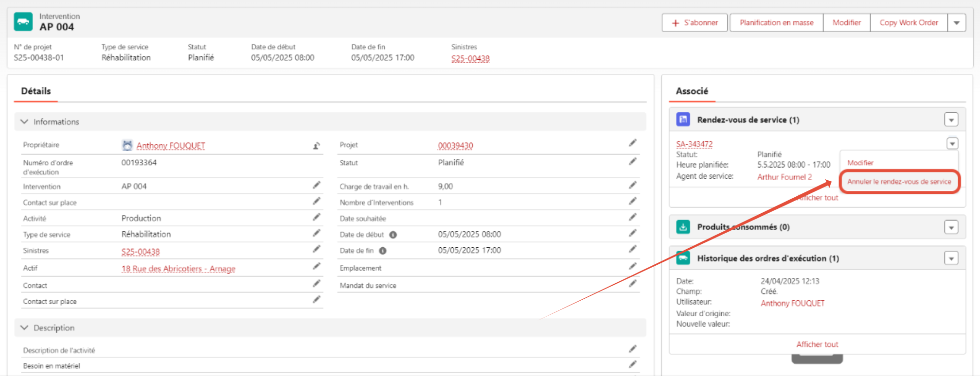Edit the Type de service Réhabilitation field
This screenshot has width=980, height=376.
pos(317,233)
